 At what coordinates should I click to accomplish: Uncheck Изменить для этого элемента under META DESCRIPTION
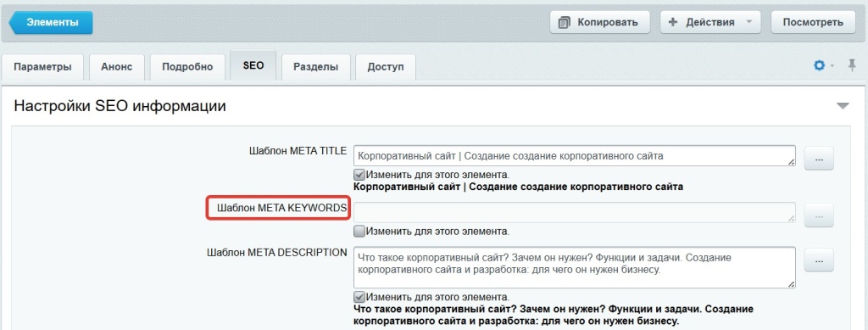359,297
